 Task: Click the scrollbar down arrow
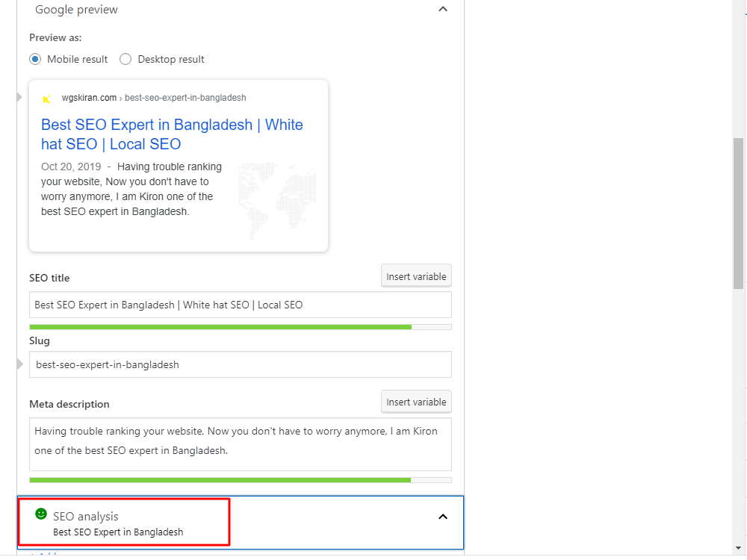point(739,548)
